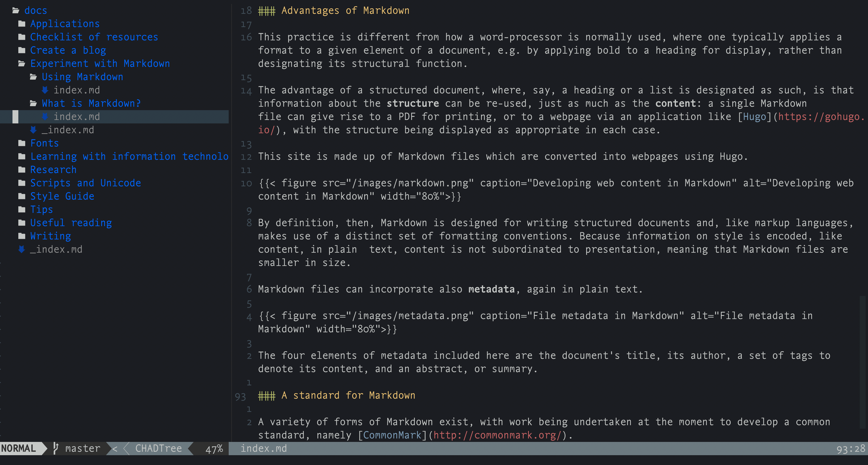868x465 pixels.
Task: Click the index.md buffer name in statusline
Action: [x=263, y=449]
